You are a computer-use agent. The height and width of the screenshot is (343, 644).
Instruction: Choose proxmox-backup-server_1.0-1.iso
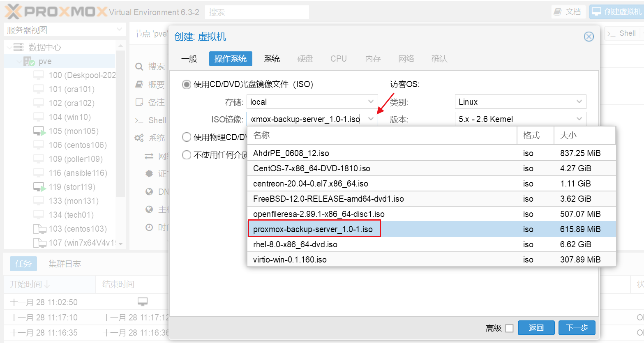(x=432, y=229)
